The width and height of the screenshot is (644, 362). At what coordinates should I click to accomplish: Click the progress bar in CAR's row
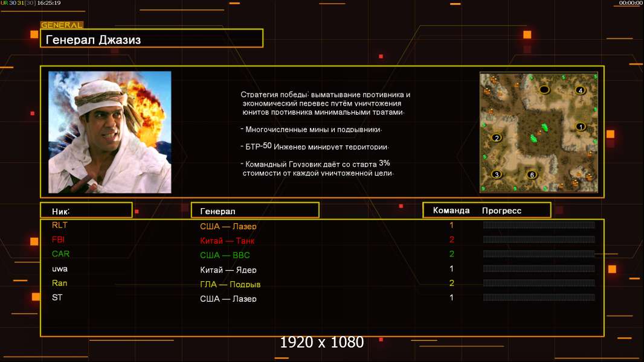[x=539, y=254]
